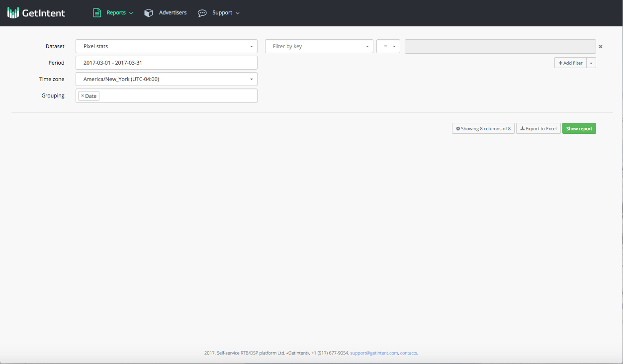Viewport: 623px width, 364px height.
Task: Expand the Add filter split arrow
Action: pos(591,63)
